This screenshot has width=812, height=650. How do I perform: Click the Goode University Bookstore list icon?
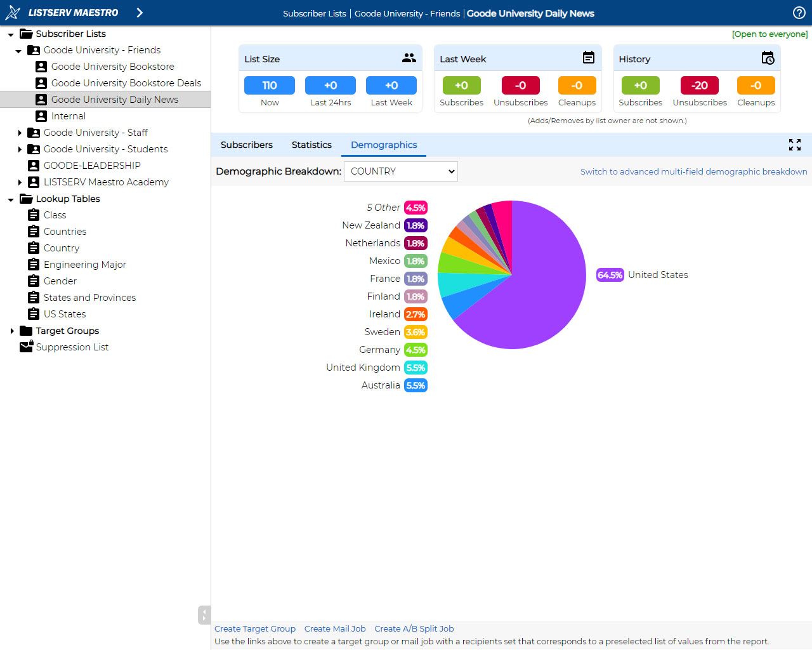pos(41,67)
